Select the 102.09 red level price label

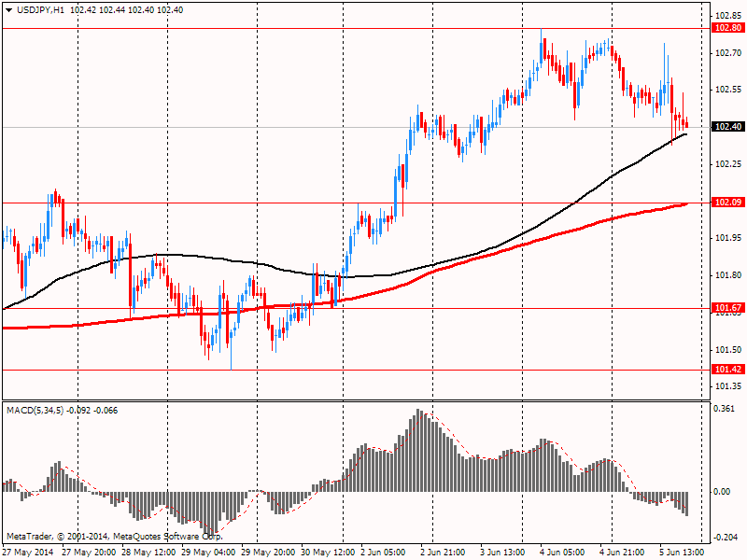tap(728, 203)
